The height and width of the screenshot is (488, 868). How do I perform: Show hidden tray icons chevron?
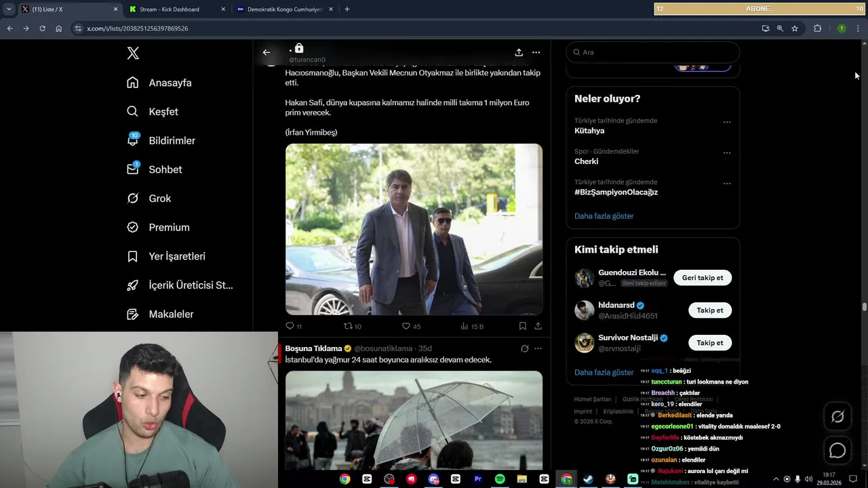(776, 479)
